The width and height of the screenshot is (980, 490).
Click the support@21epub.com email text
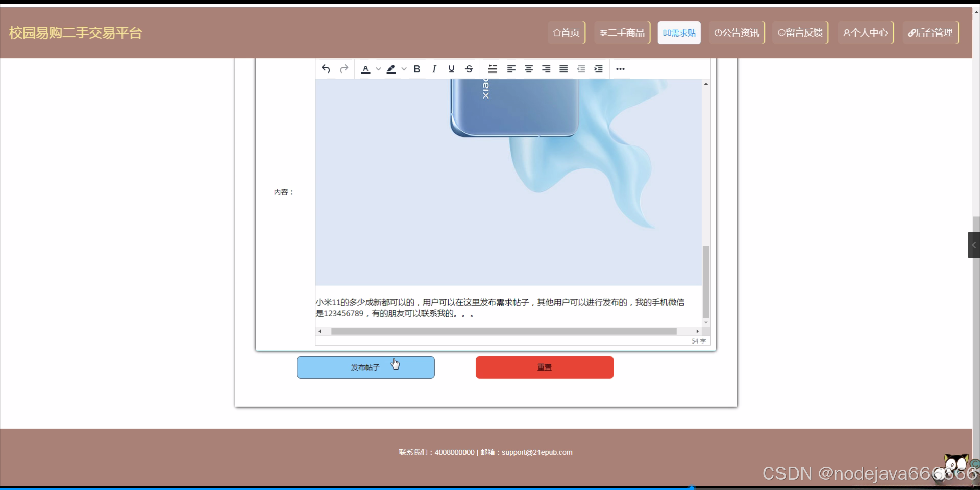tap(537, 452)
